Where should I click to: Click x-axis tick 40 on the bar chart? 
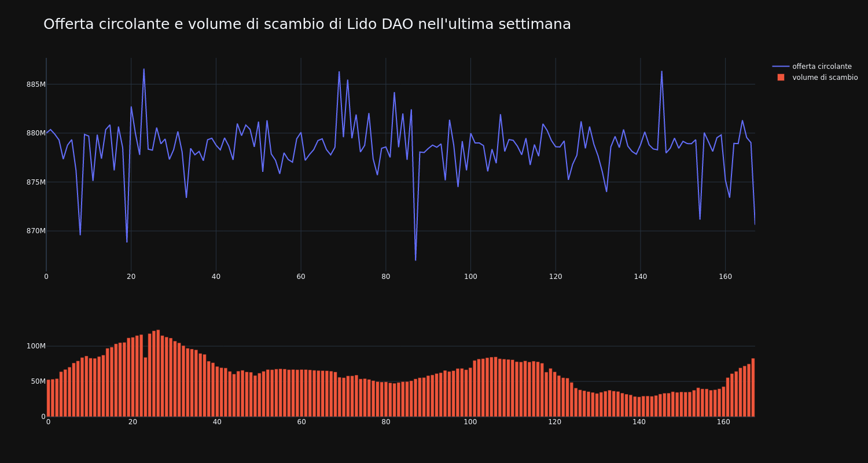coord(217,422)
